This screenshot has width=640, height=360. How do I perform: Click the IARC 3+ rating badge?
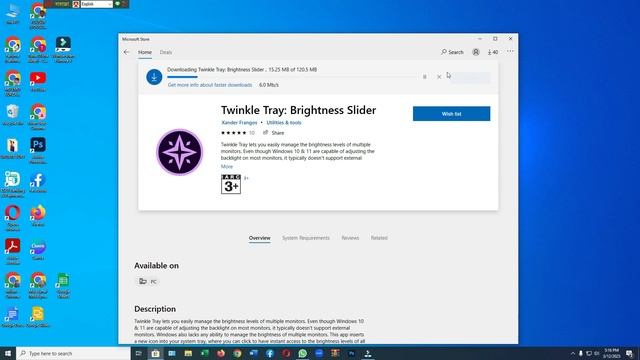231,184
